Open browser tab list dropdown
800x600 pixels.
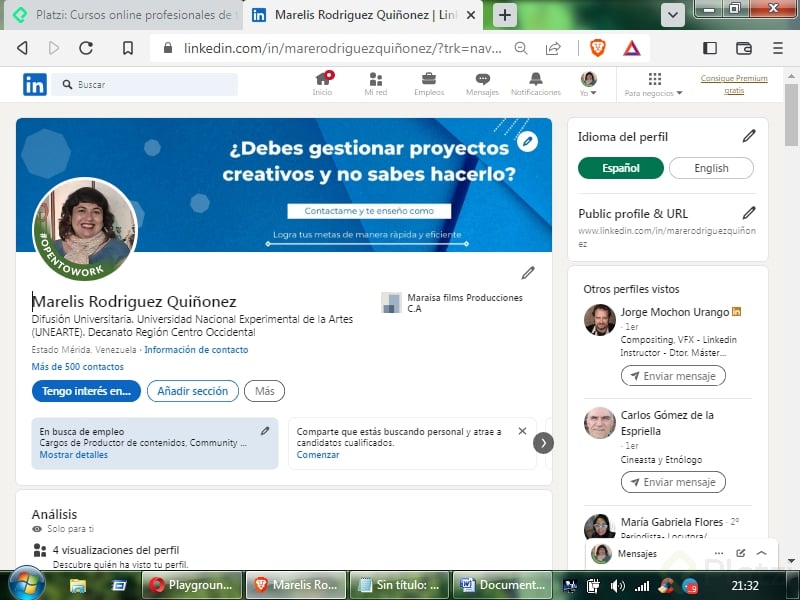pyautogui.click(x=672, y=15)
